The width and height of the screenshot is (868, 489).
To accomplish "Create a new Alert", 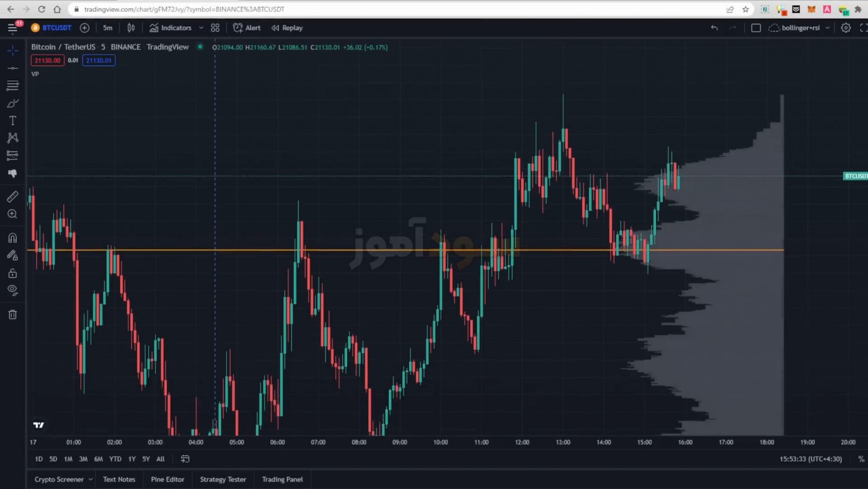I will click(247, 28).
